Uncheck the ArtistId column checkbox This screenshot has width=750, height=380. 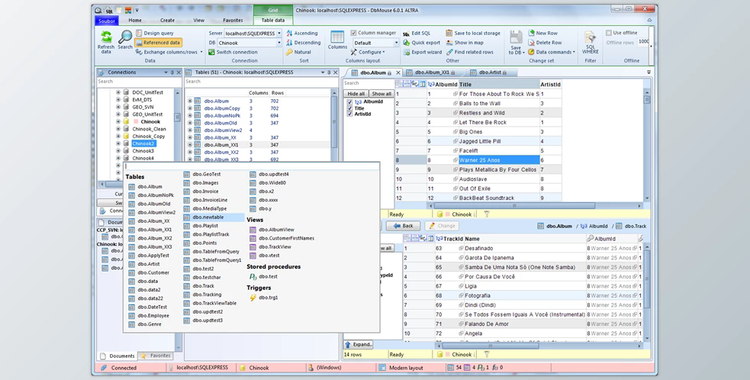tap(350, 114)
